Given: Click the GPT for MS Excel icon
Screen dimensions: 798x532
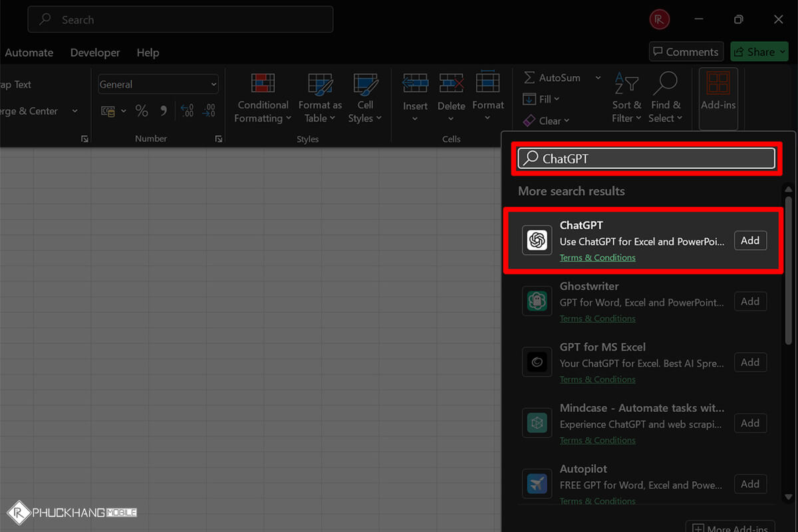Looking at the screenshot, I should click(537, 362).
